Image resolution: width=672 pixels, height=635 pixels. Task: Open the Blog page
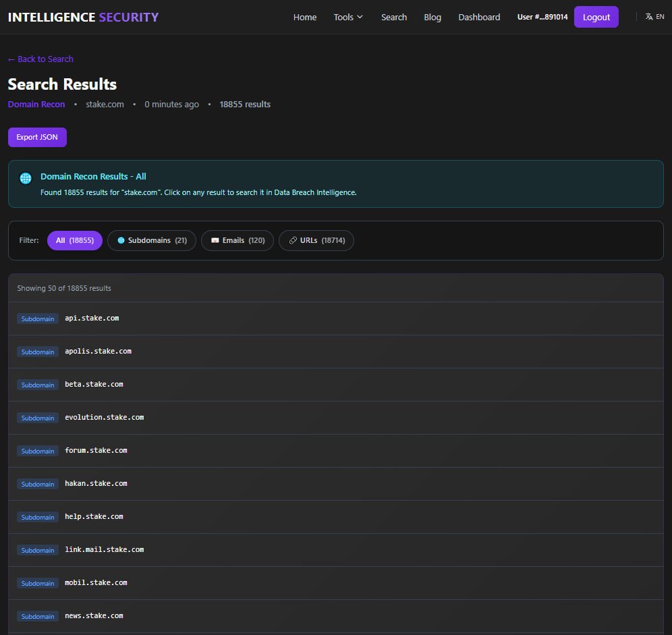[432, 17]
